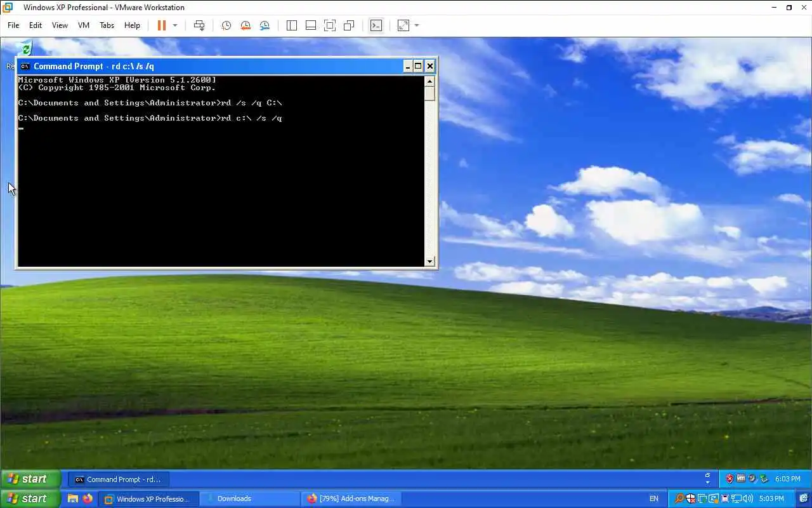Click the Command Prompt vertical scrollbar thumb
This screenshot has width=812, height=508.
(429, 93)
